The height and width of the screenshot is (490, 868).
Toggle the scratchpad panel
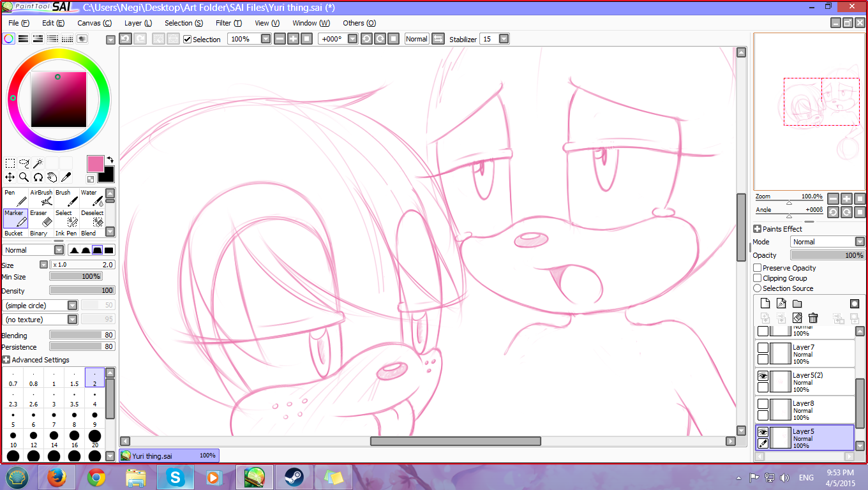click(82, 39)
